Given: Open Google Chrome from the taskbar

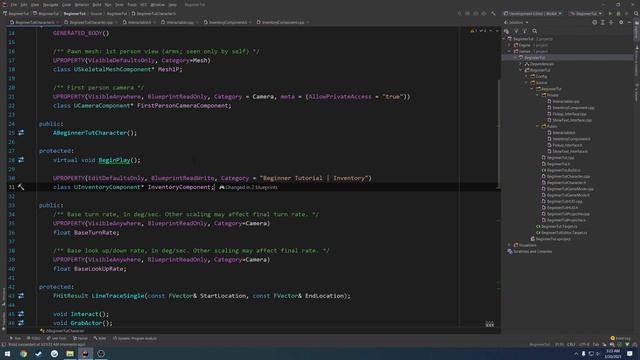Looking at the screenshot, I should point(23,353).
